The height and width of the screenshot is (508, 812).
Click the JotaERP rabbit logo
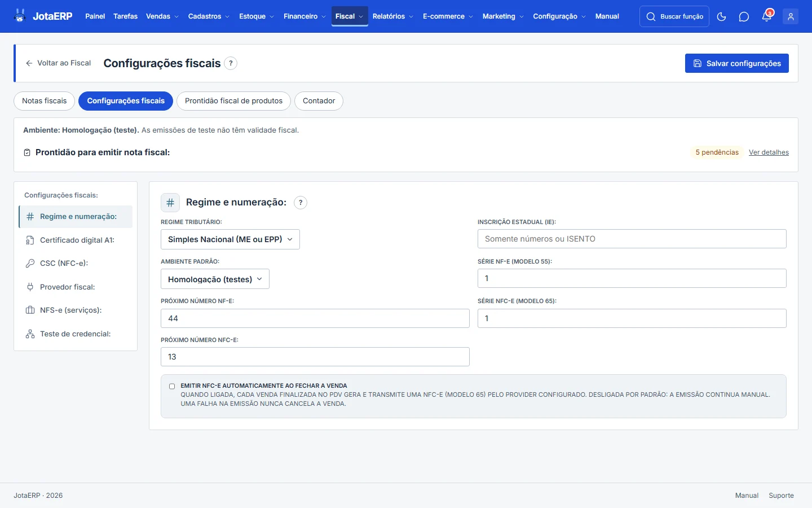tap(20, 16)
